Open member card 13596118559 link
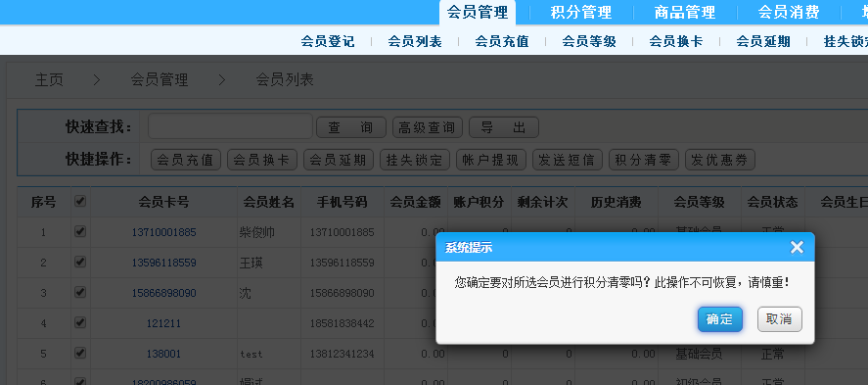The image size is (868, 385). pos(163,263)
